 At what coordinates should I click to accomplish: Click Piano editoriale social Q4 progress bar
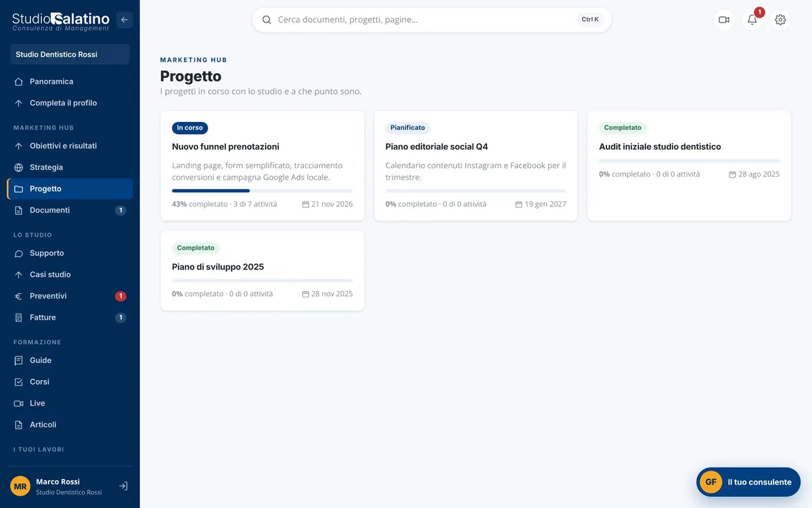(x=476, y=191)
